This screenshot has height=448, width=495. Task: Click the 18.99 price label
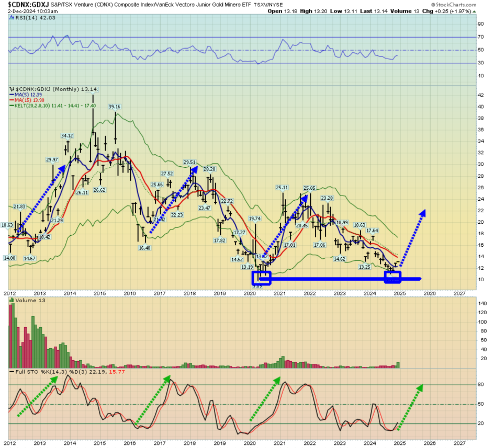click(x=342, y=222)
